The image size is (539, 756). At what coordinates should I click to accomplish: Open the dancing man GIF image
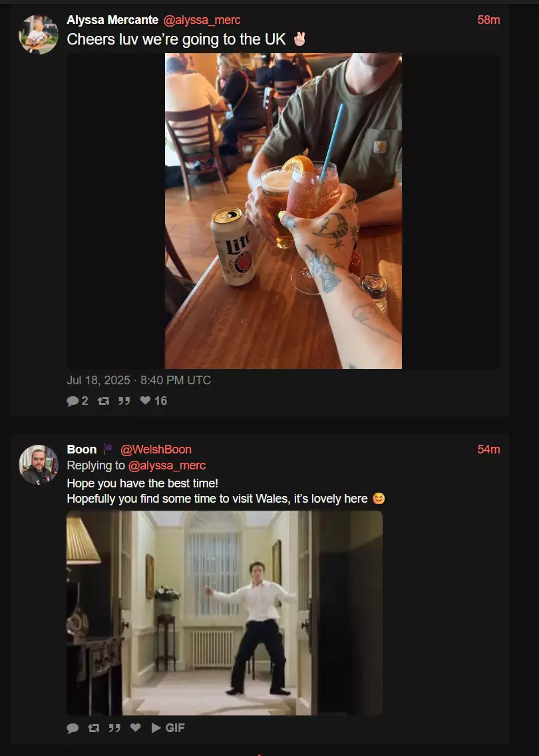(x=224, y=613)
